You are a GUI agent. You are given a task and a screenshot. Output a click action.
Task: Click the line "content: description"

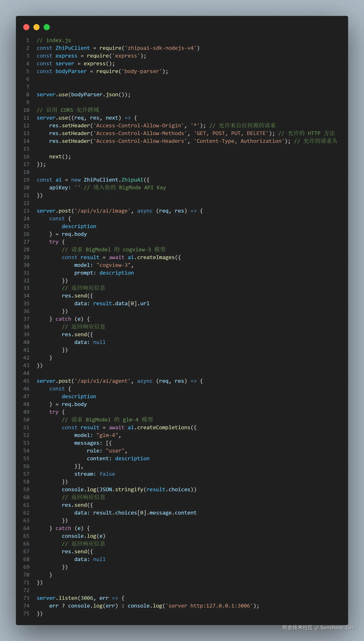[118, 459]
